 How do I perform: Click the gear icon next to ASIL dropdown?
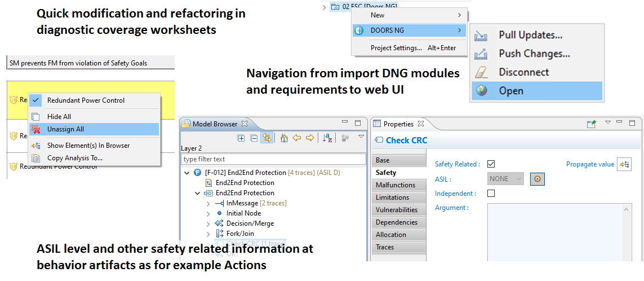pos(537,179)
